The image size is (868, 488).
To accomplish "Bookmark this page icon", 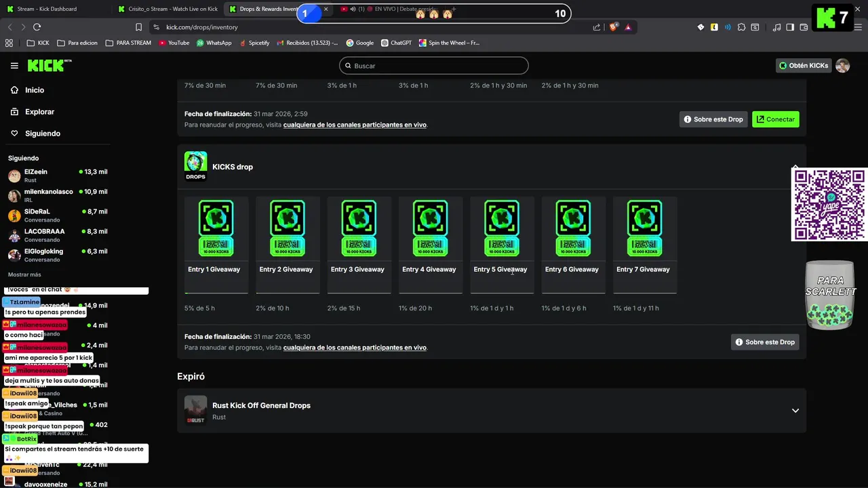I will (139, 27).
